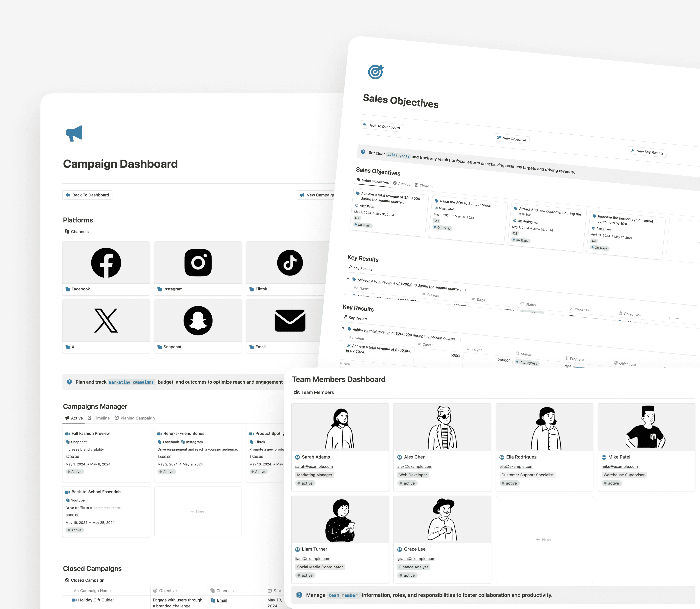This screenshot has width=700, height=609.
Task: Open the Fall Fashion Preview campaign card
Action: click(90, 433)
